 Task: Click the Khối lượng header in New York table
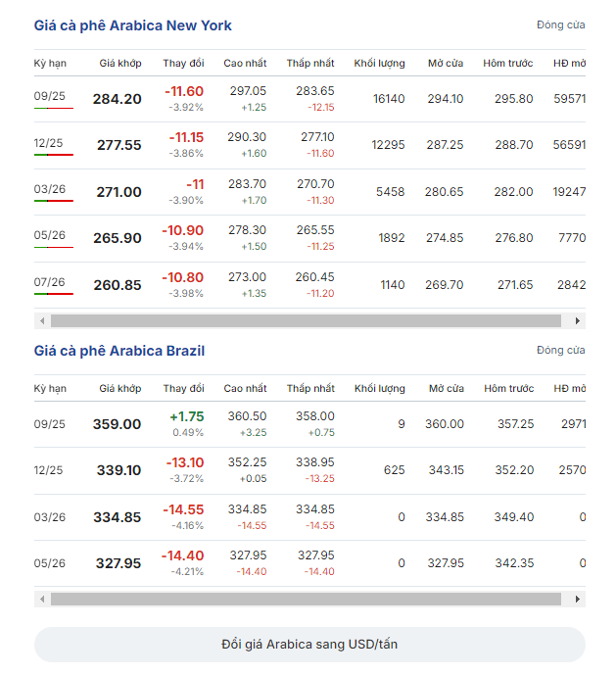[x=379, y=64]
